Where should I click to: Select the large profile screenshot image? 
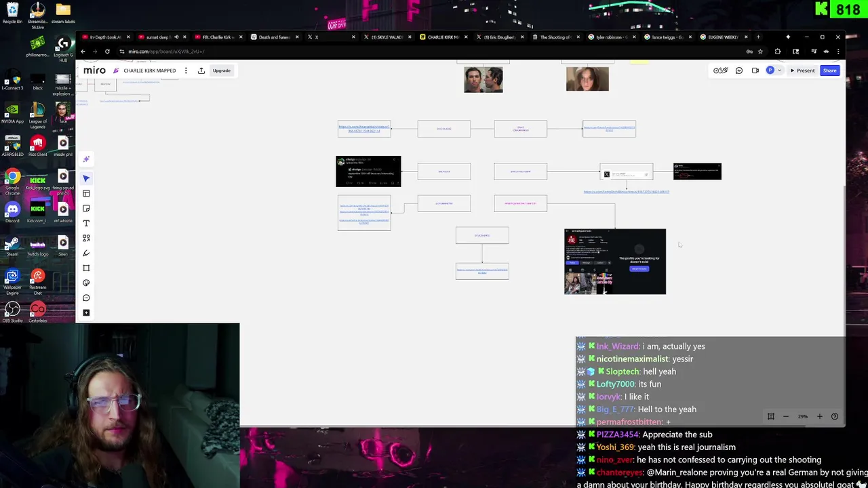pyautogui.click(x=615, y=262)
